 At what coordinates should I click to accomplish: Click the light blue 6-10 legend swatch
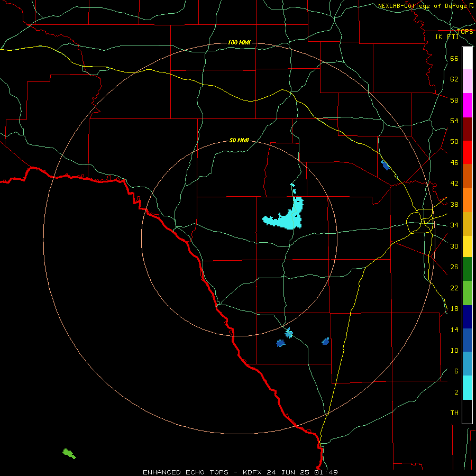pyautogui.click(x=467, y=364)
